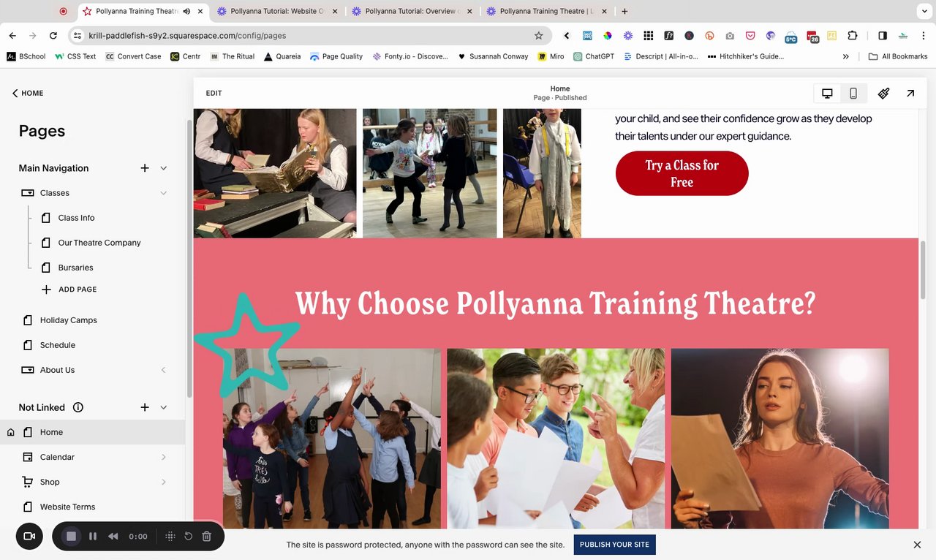936x560 pixels.
Task: Switch to mobile device preview
Action: pyautogui.click(x=853, y=93)
